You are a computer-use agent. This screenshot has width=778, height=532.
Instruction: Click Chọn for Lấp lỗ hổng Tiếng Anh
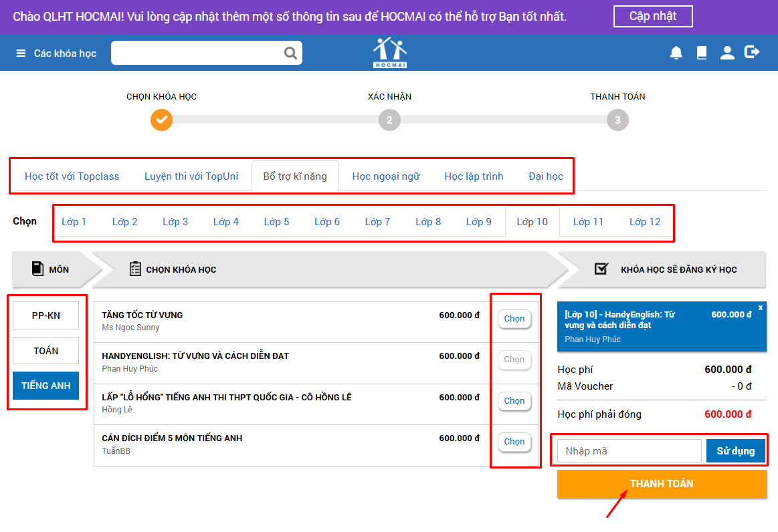tap(514, 400)
